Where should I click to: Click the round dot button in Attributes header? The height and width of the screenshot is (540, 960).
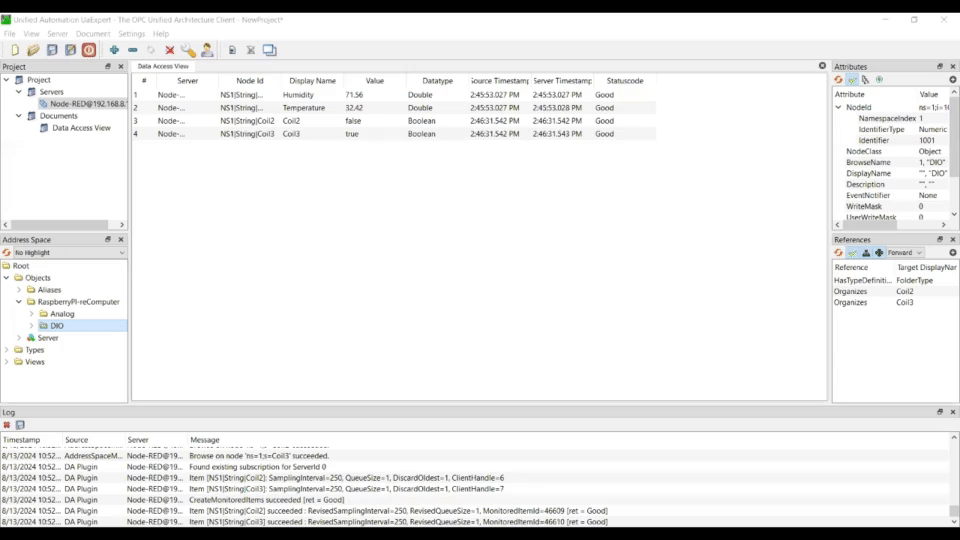click(x=953, y=80)
